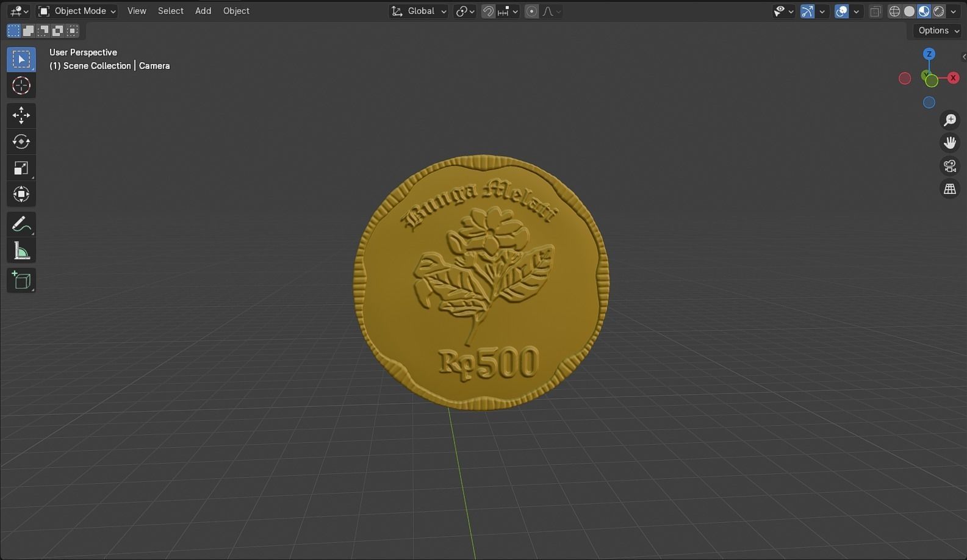The height and width of the screenshot is (560, 967).
Task: Pick the Rotate tool
Action: (x=21, y=142)
